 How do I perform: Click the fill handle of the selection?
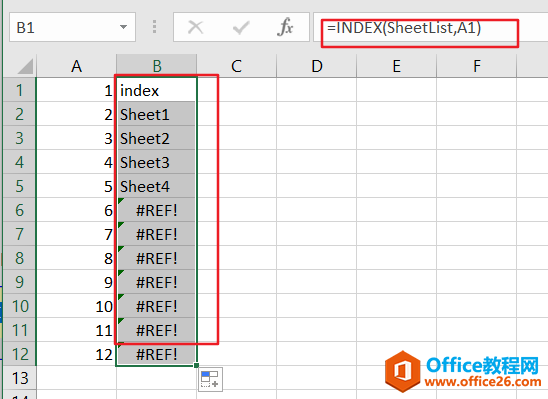coord(196,365)
